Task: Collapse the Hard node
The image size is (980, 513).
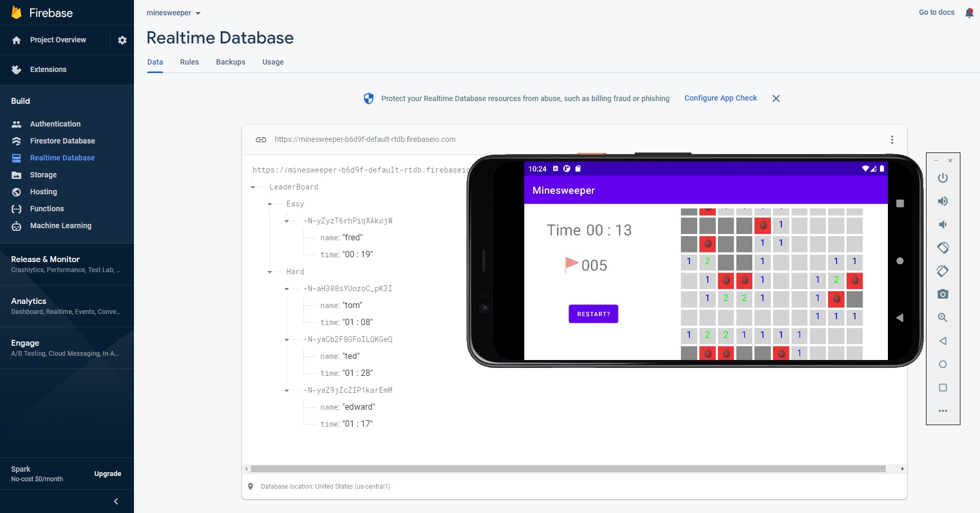Action: coord(270,272)
